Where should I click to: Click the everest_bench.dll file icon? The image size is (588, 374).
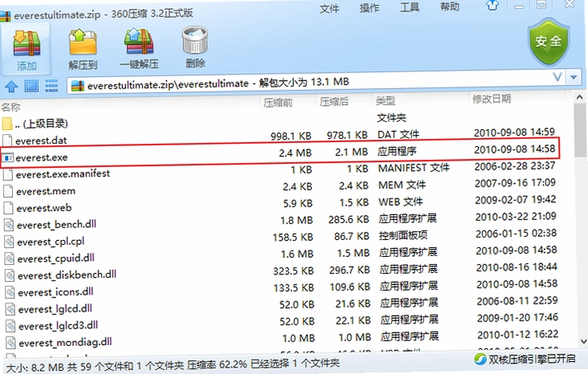[x=9, y=225]
